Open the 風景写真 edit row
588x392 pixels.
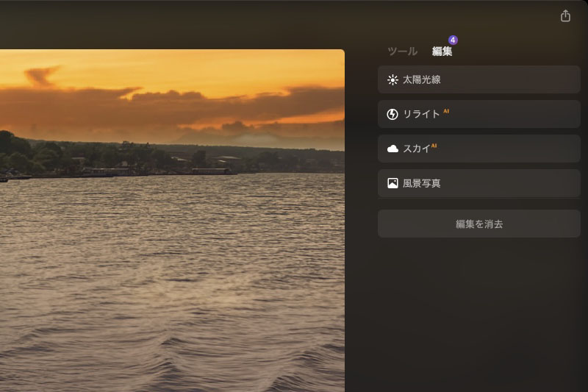479,183
